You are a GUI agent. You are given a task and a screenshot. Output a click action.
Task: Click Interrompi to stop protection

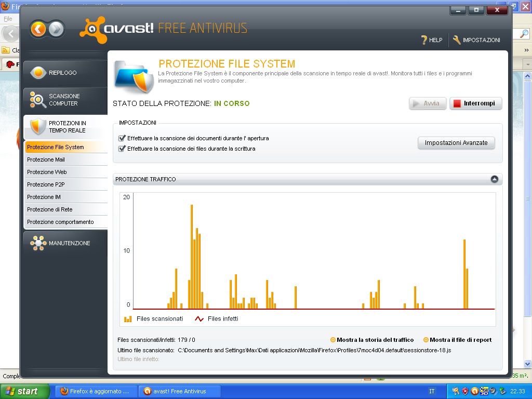476,103
